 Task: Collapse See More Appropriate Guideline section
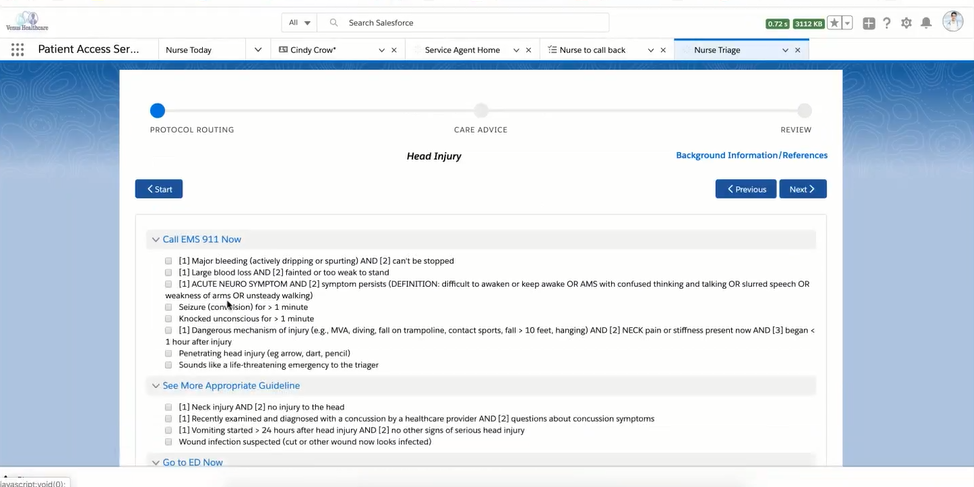tap(155, 386)
